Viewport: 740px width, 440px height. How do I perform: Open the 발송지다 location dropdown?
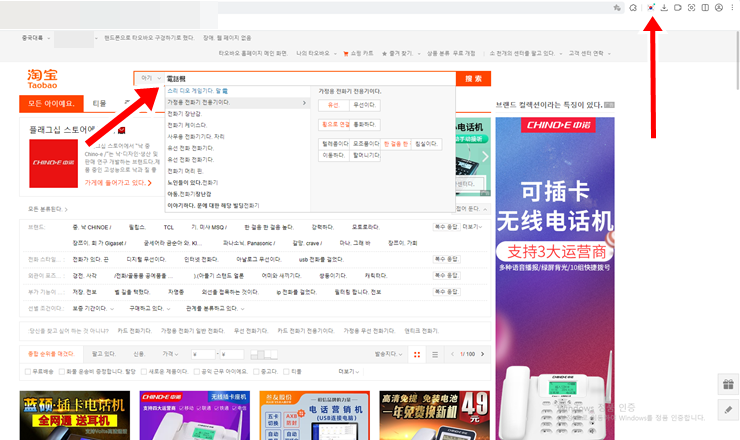click(x=388, y=354)
